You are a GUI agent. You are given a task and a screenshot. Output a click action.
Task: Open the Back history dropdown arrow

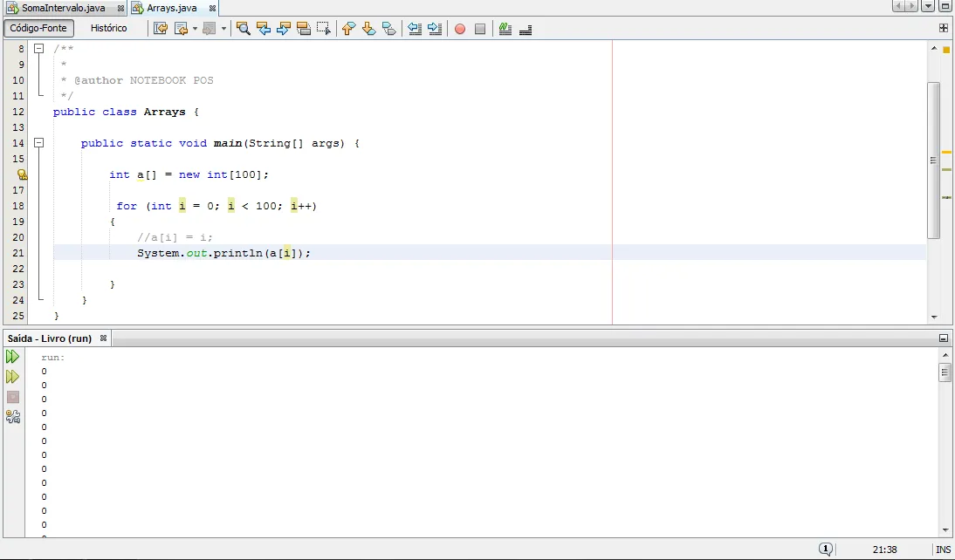pyautogui.click(x=195, y=29)
